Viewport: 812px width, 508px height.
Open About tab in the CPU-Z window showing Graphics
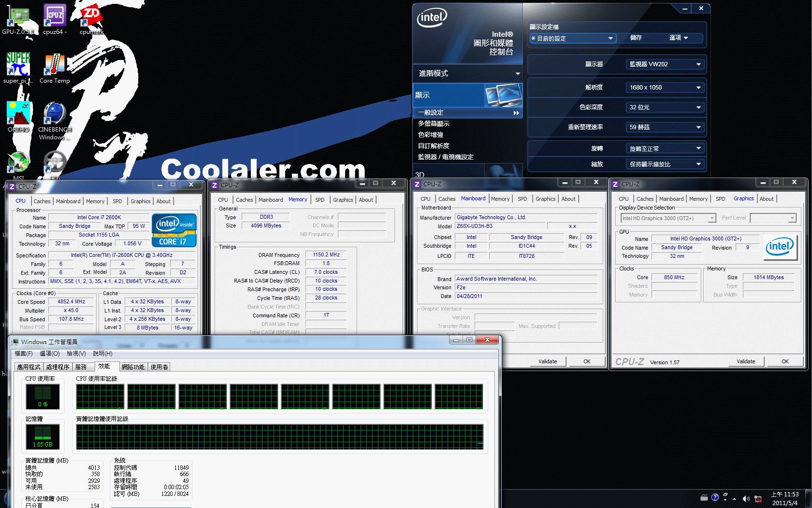(x=767, y=199)
